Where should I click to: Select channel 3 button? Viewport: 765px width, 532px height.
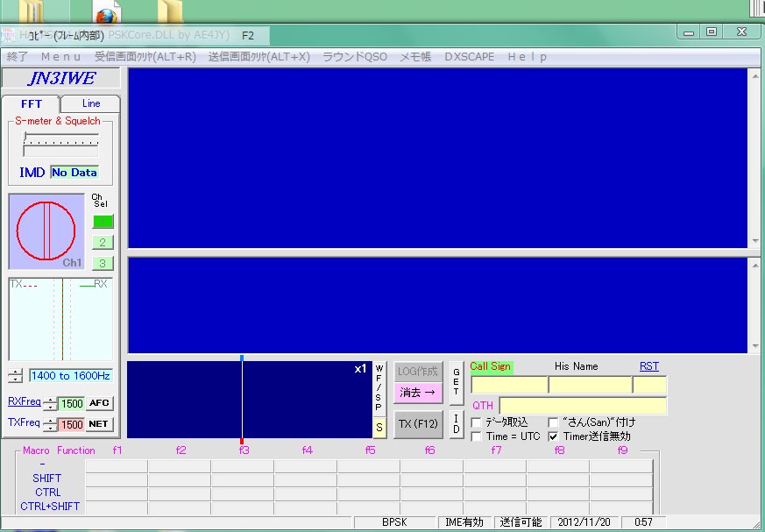tap(103, 263)
